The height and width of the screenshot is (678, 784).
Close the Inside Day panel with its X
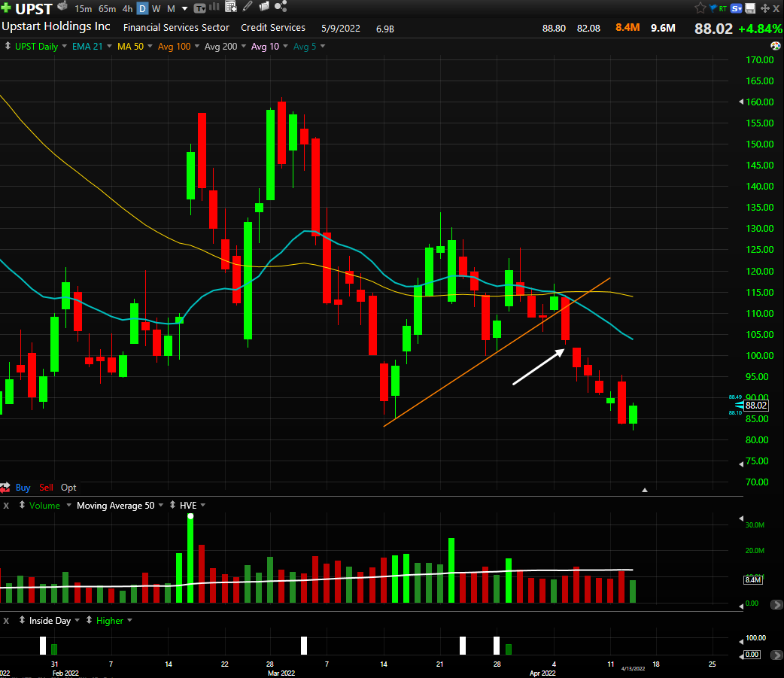coord(6,621)
